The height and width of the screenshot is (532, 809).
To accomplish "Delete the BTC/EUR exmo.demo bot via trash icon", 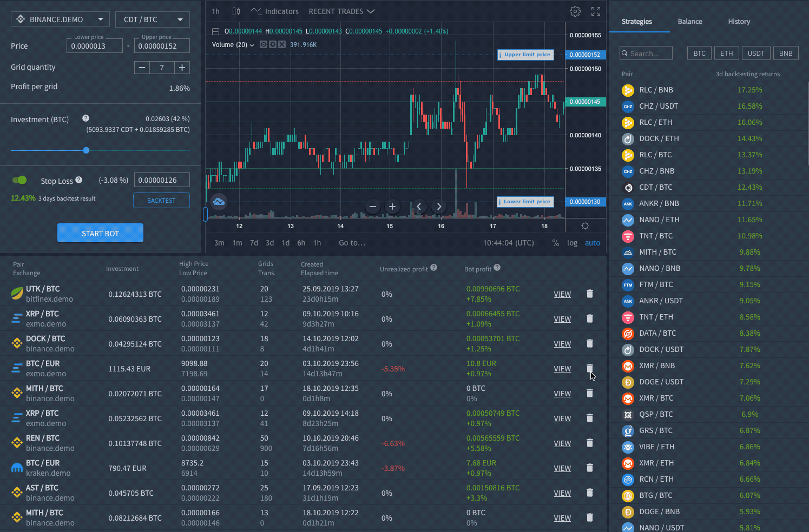I will click(x=589, y=368).
